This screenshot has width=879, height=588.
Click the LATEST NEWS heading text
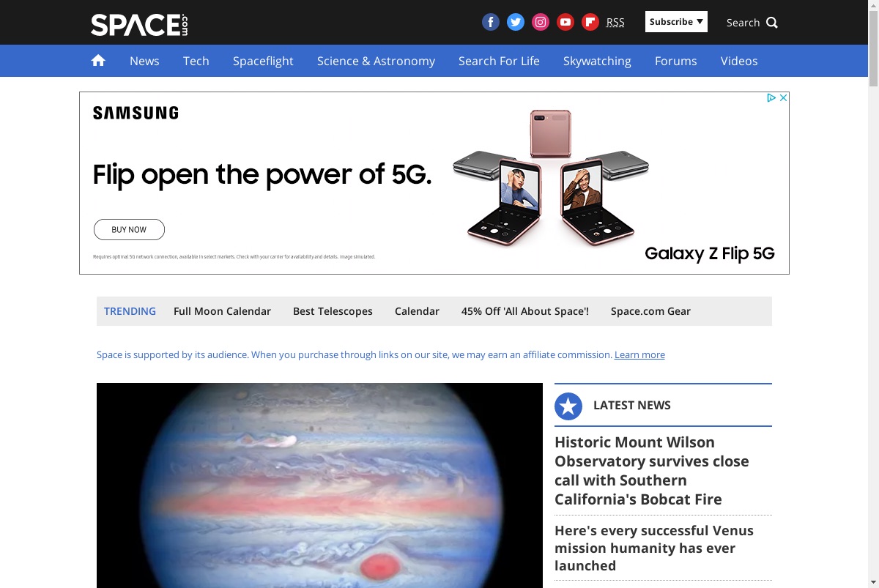tap(632, 405)
